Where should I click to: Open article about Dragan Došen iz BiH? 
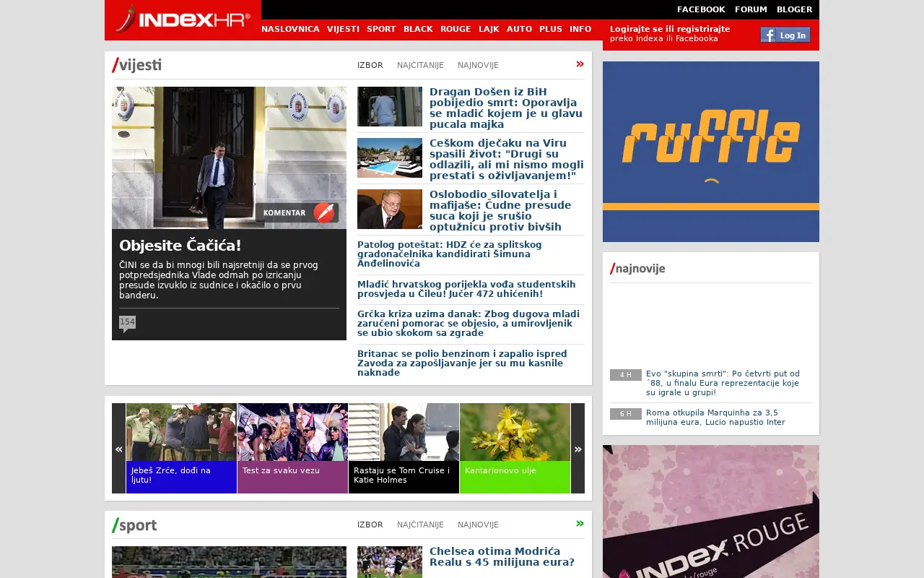pyautogui.click(x=506, y=108)
